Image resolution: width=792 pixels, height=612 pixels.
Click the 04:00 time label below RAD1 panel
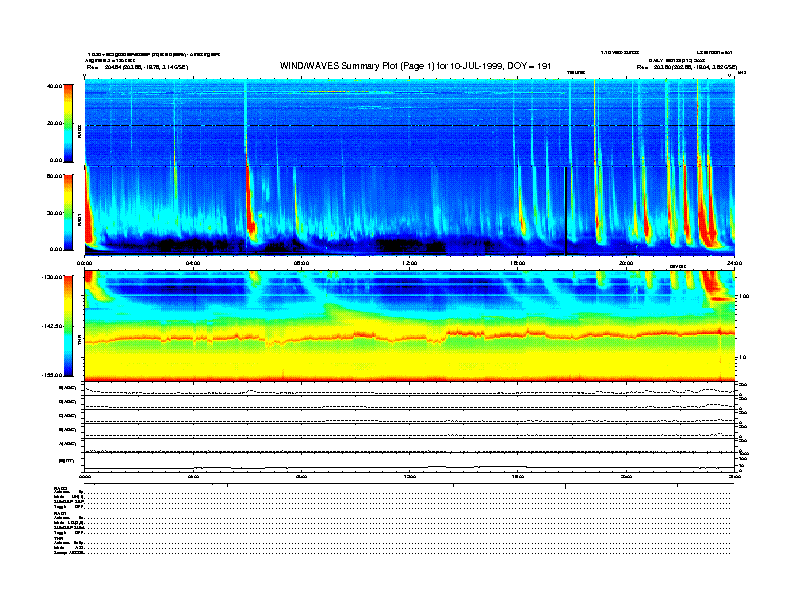(x=193, y=263)
